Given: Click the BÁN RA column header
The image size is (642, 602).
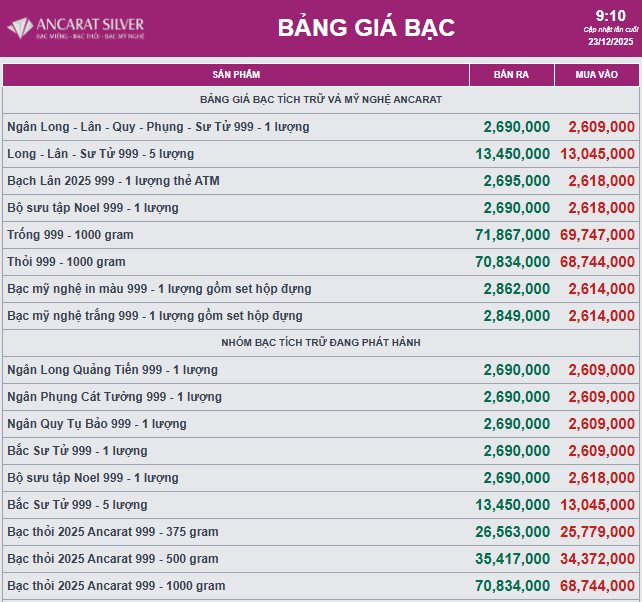Looking at the screenshot, I should 510,75.
